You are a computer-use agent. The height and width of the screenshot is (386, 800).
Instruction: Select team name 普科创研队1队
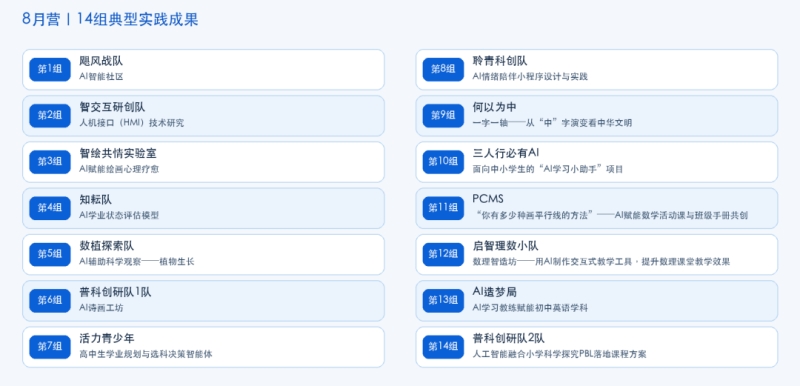(x=115, y=292)
